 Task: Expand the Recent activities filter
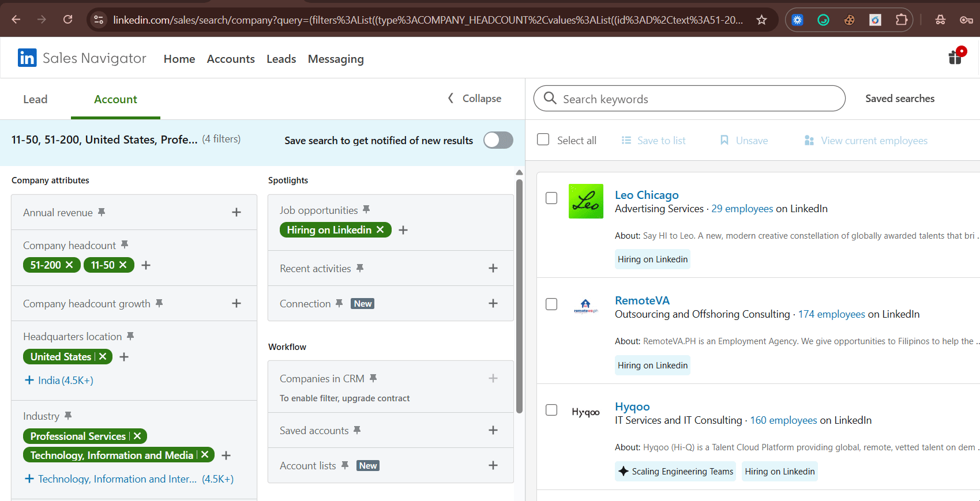(x=493, y=268)
